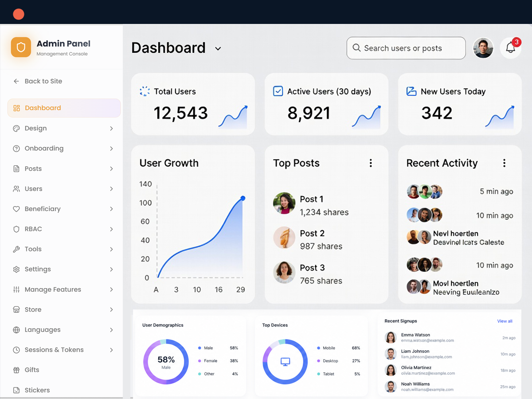The height and width of the screenshot is (399, 532).
Task: Select Dashboard in the sidebar
Action: pyautogui.click(x=64, y=108)
